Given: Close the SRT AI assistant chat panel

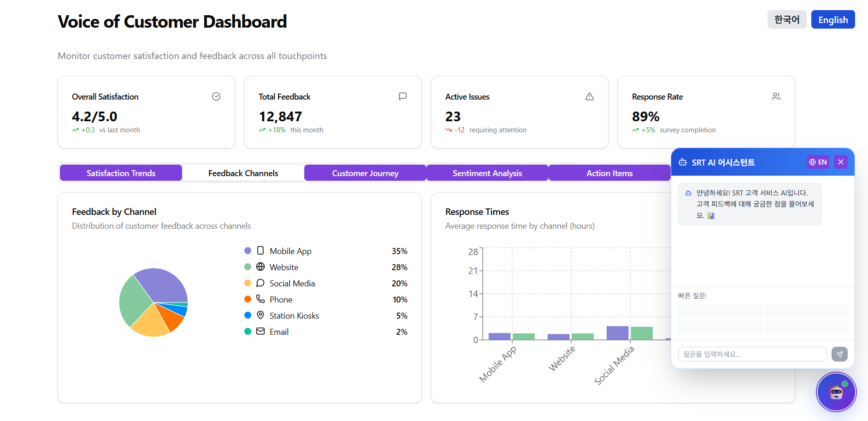Looking at the screenshot, I should (x=841, y=162).
